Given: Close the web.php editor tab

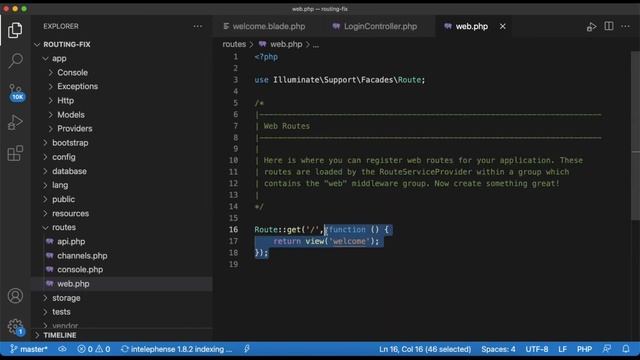Looking at the screenshot, I should 502,26.
